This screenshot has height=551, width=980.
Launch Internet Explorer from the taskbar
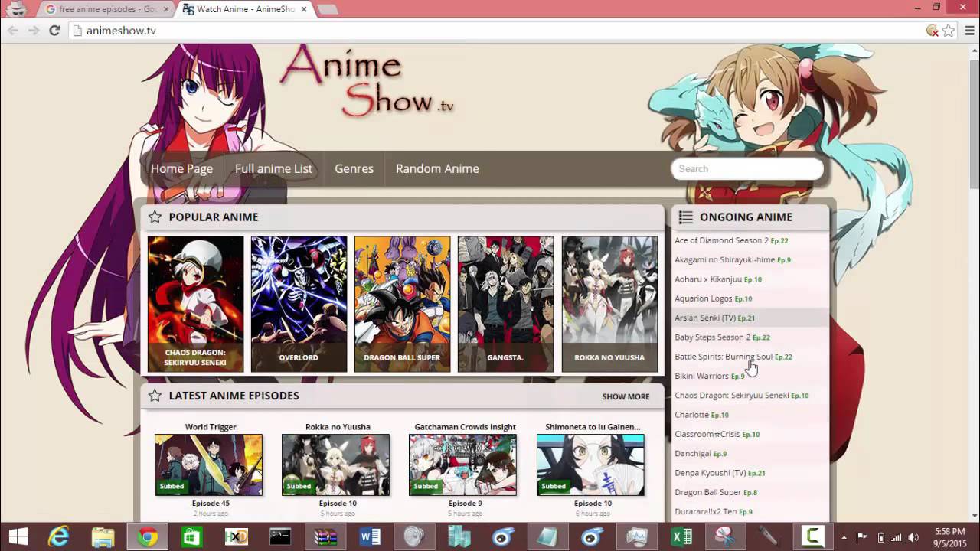coord(58,536)
